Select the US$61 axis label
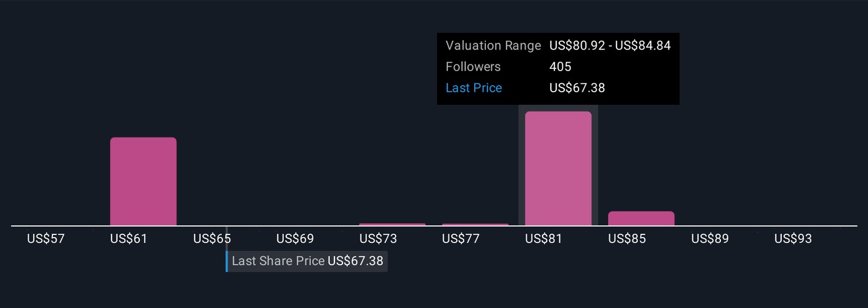This screenshot has height=308, width=868. [128, 239]
